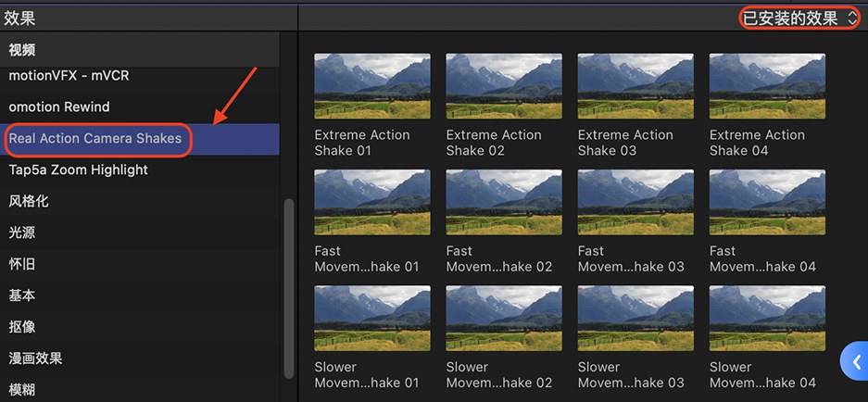The width and height of the screenshot is (868, 402).
Task: Select the 抠像 effects category
Action: 22,327
